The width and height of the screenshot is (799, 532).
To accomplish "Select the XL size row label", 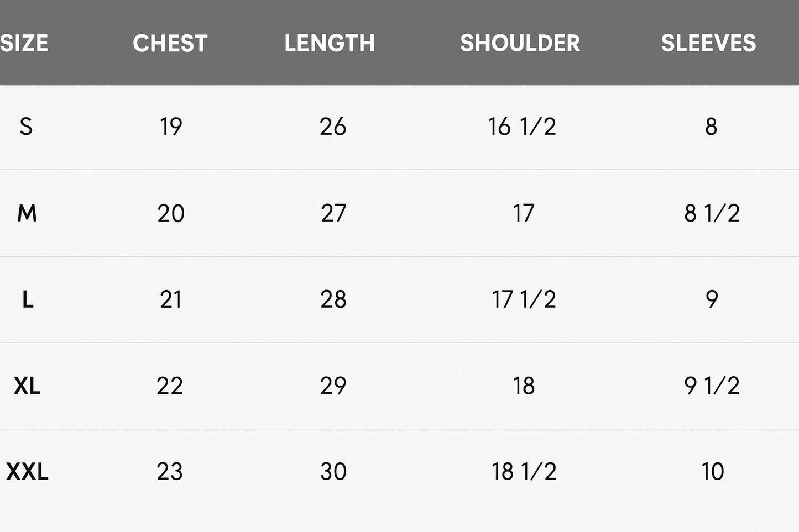I will pos(27,386).
